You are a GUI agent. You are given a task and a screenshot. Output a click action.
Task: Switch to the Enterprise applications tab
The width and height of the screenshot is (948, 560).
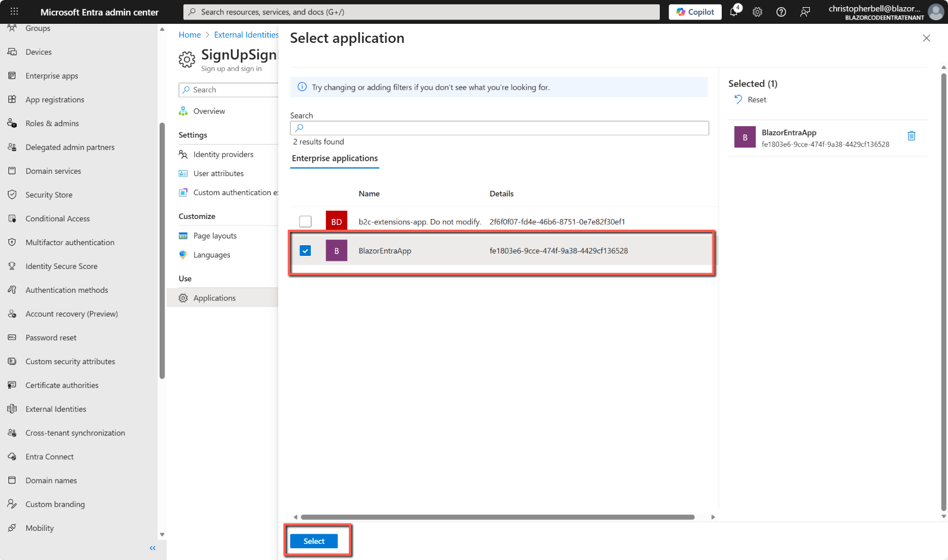pos(335,158)
